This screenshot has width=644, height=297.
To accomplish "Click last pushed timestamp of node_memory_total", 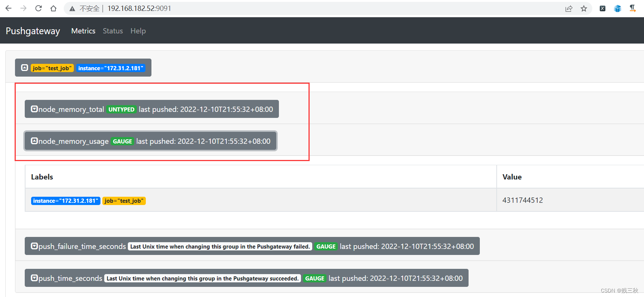I will (x=206, y=109).
